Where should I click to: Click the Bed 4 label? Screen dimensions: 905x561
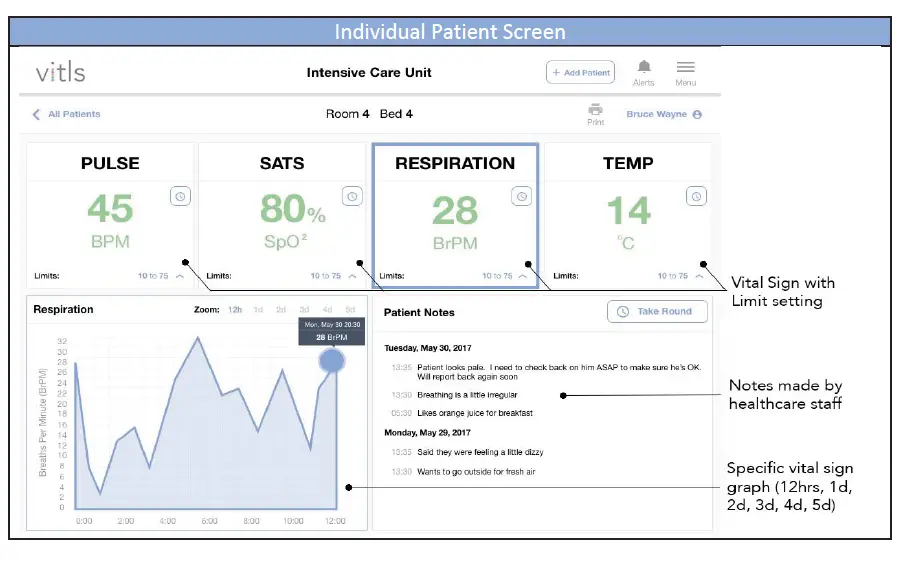click(x=396, y=114)
